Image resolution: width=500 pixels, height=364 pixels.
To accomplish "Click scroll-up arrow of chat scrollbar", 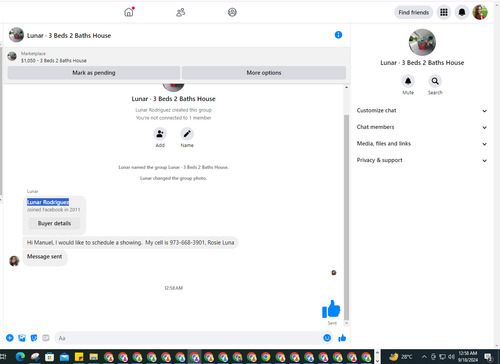I will pos(346,87).
